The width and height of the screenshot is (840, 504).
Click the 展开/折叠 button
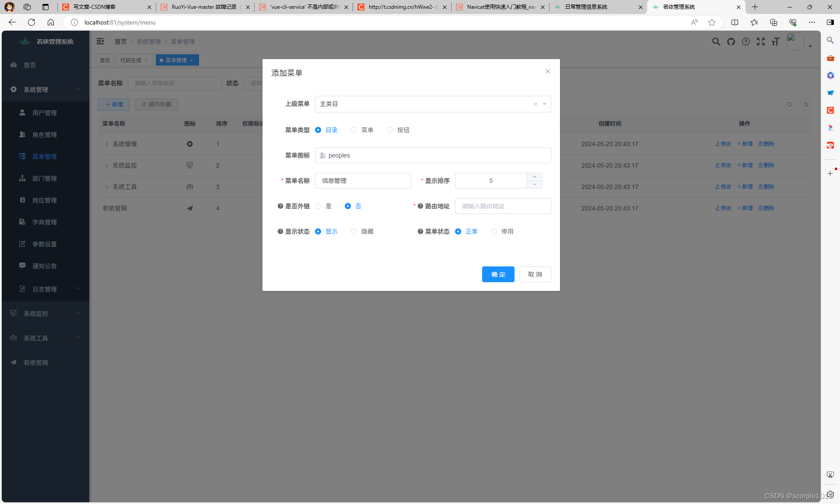coord(156,105)
